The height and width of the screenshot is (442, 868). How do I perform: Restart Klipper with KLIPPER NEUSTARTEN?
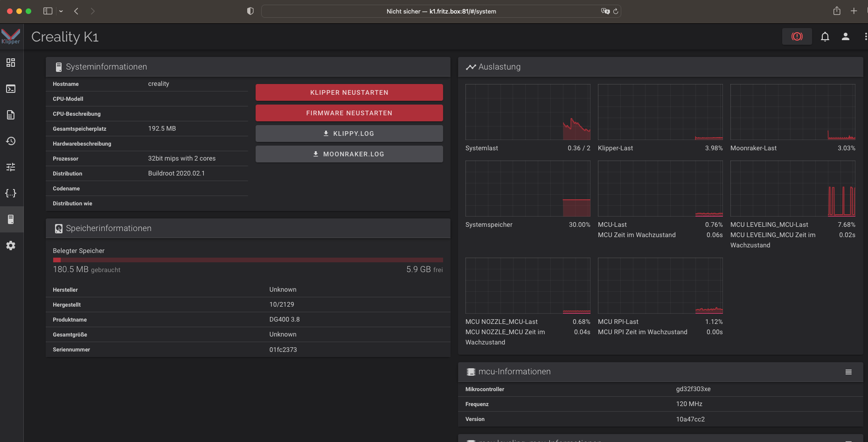pyautogui.click(x=349, y=92)
